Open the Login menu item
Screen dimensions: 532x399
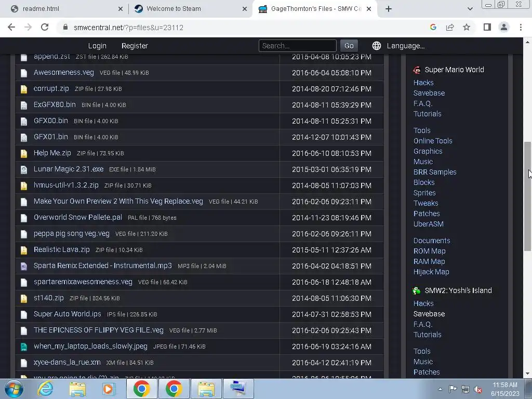pos(97,46)
